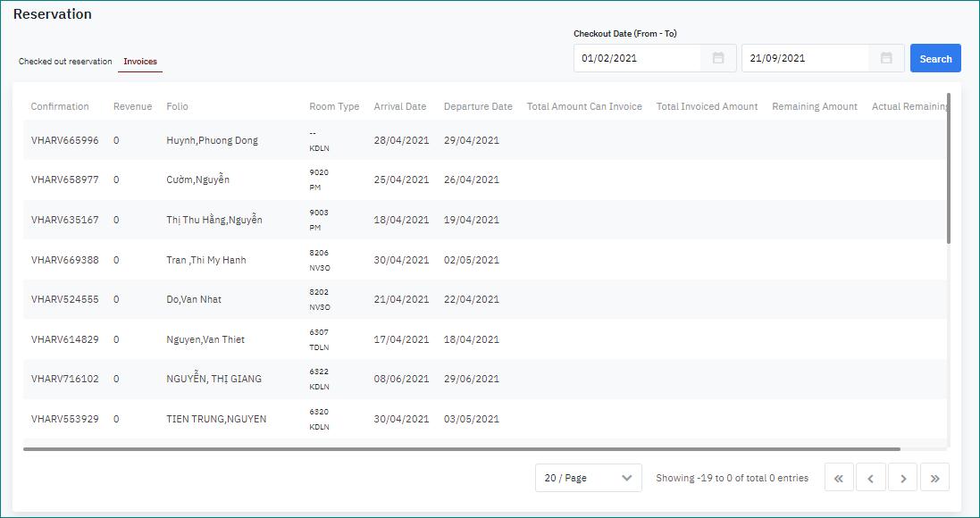Go to previous page of results

[870, 478]
